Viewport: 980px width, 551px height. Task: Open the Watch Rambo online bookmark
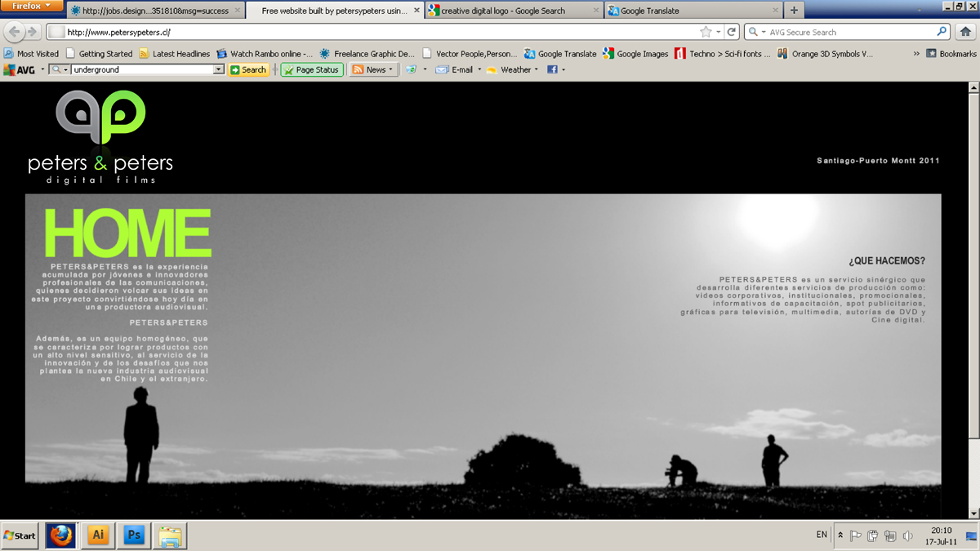pos(264,54)
